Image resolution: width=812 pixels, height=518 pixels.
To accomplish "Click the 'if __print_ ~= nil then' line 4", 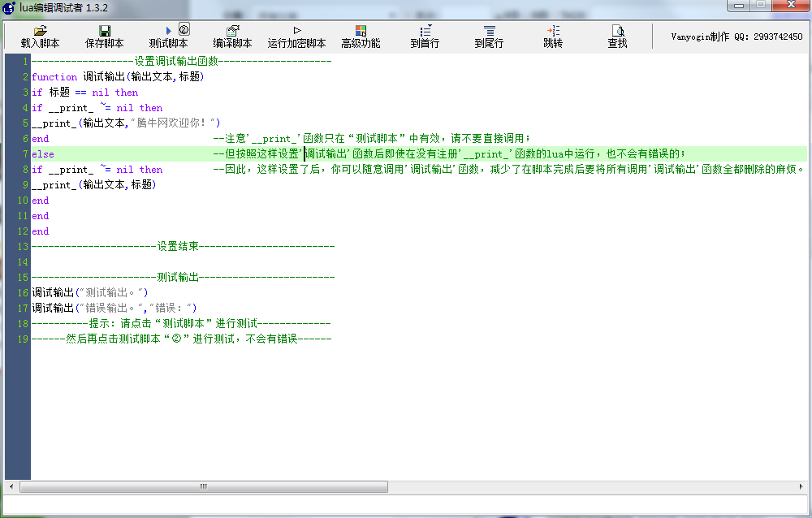I will 97,108.
